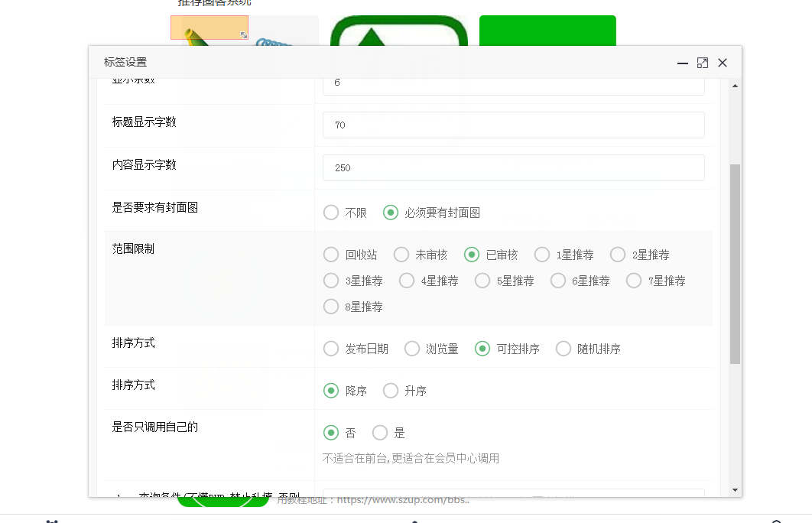Close the 标签设置 dialog
This screenshot has width=812, height=523.
pos(723,63)
